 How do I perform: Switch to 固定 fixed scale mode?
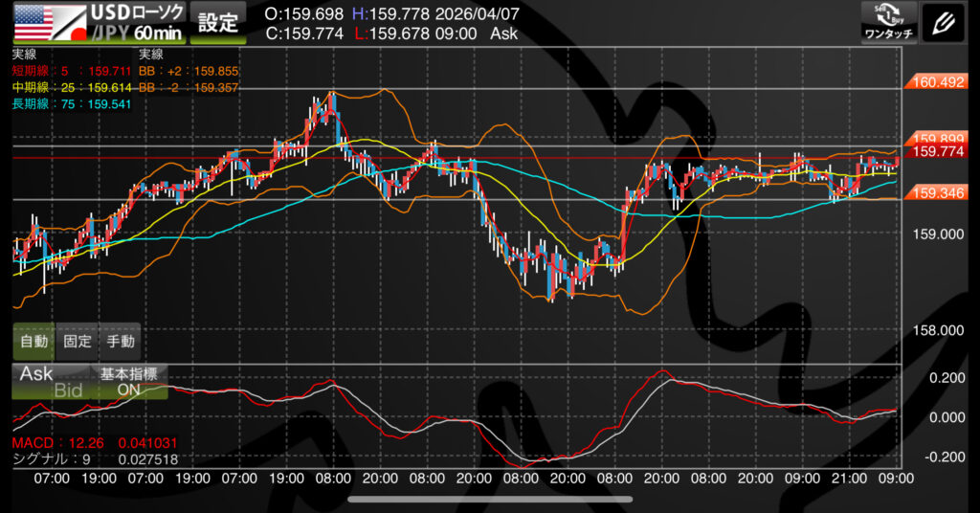(x=77, y=341)
